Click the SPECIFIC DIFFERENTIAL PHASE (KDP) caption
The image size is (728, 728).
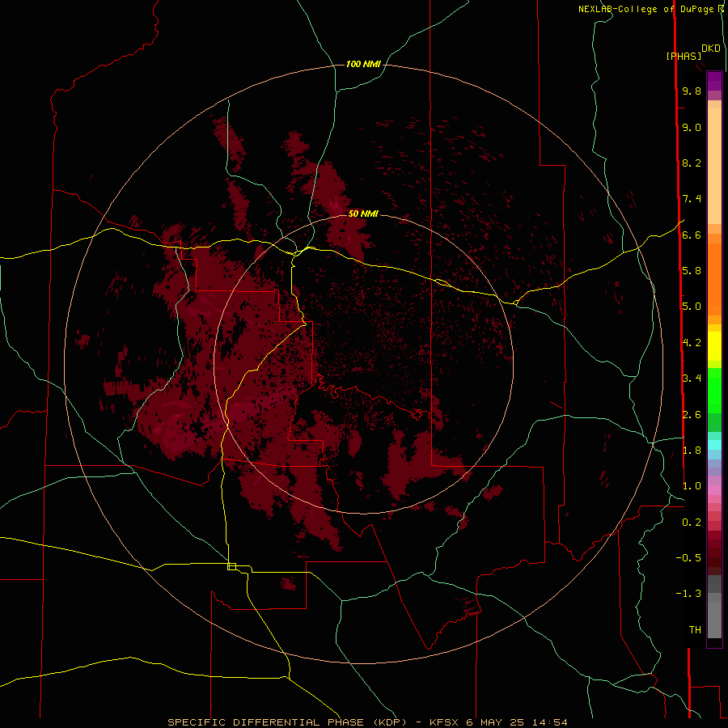[x=289, y=722]
